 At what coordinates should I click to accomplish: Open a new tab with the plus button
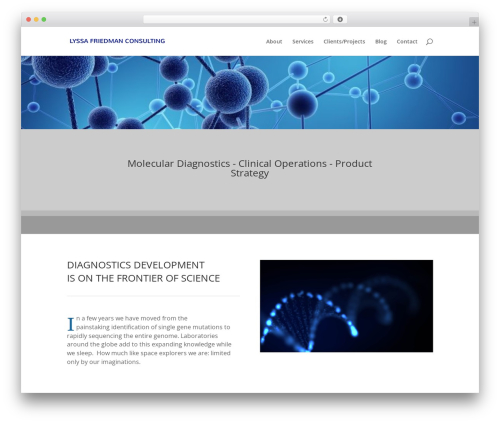tap(474, 22)
